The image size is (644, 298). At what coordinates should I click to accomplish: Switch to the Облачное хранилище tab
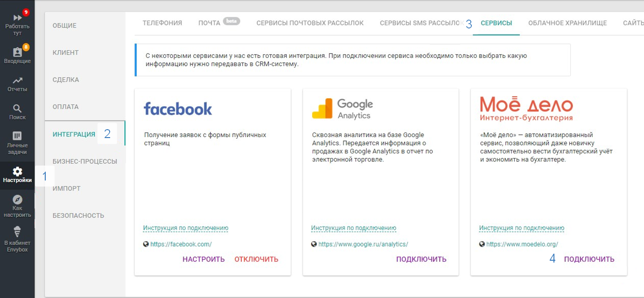point(567,23)
